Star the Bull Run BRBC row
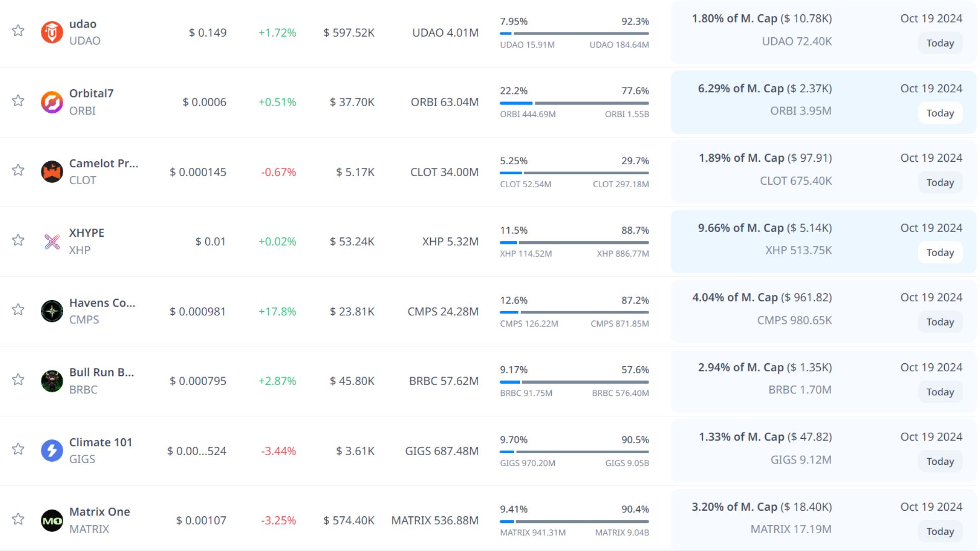The width and height of the screenshot is (980, 551). tap(18, 380)
